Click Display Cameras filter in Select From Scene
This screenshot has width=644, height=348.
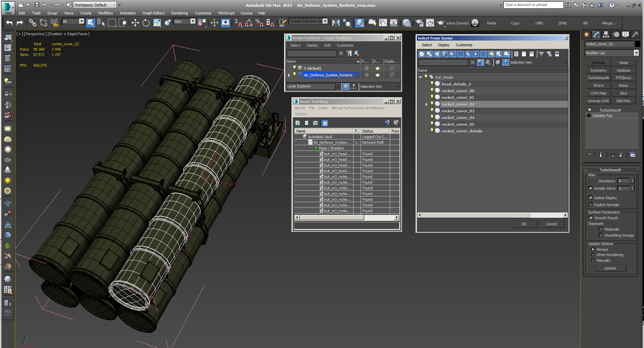click(445, 54)
